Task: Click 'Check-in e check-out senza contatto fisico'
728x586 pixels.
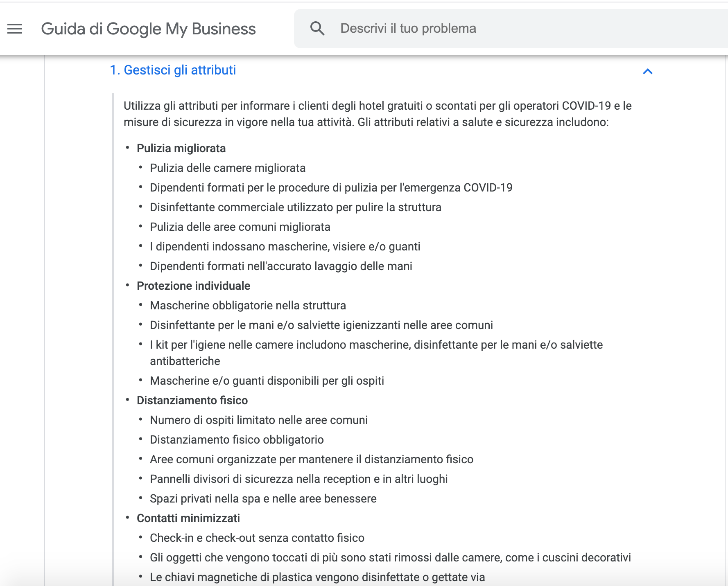Action: pyautogui.click(x=257, y=538)
